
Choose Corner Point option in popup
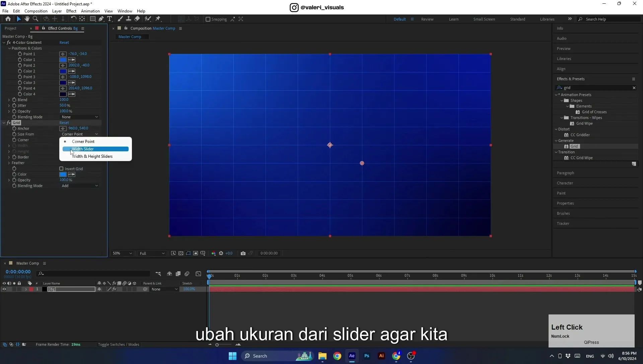point(95,142)
